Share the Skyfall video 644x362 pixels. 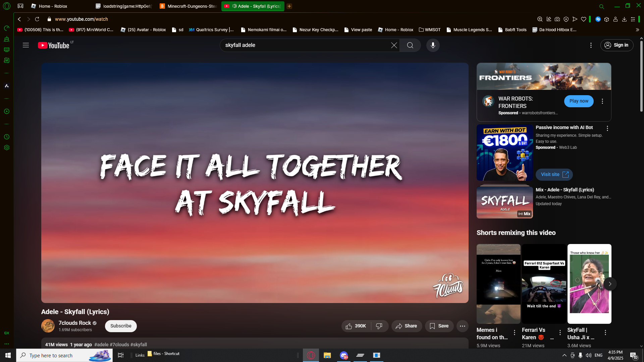(x=407, y=326)
